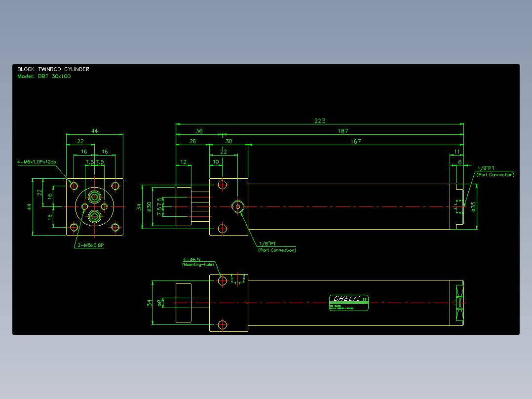Viewport: 532px width, 399px height.
Task: Select the 11 dimension at the rear cap
Action: [x=457, y=152]
